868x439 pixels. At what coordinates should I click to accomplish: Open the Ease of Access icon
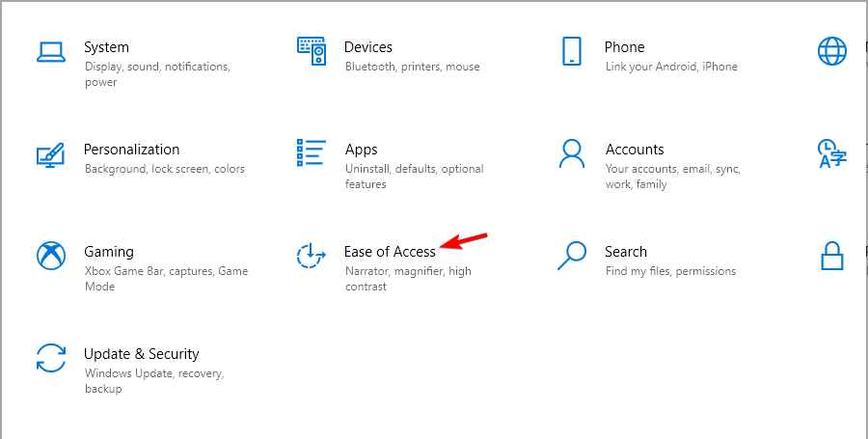(312, 256)
